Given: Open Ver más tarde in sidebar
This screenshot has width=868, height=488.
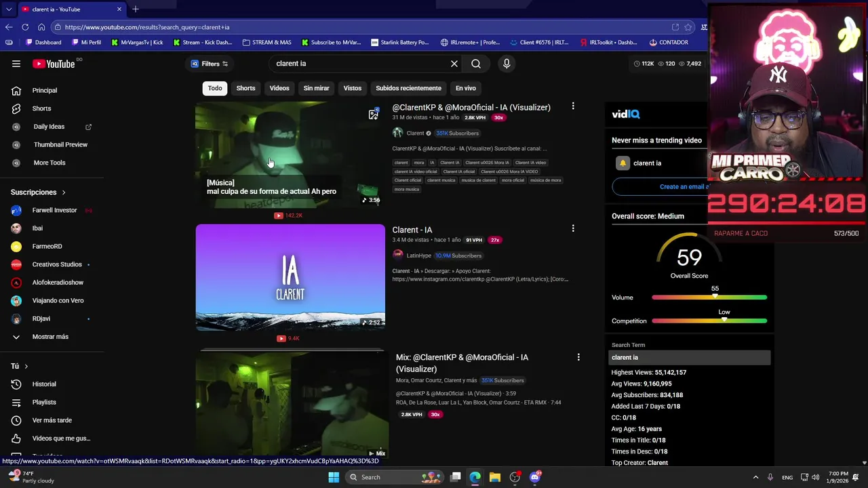Looking at the screenshot, I should [x=52, y=420].
